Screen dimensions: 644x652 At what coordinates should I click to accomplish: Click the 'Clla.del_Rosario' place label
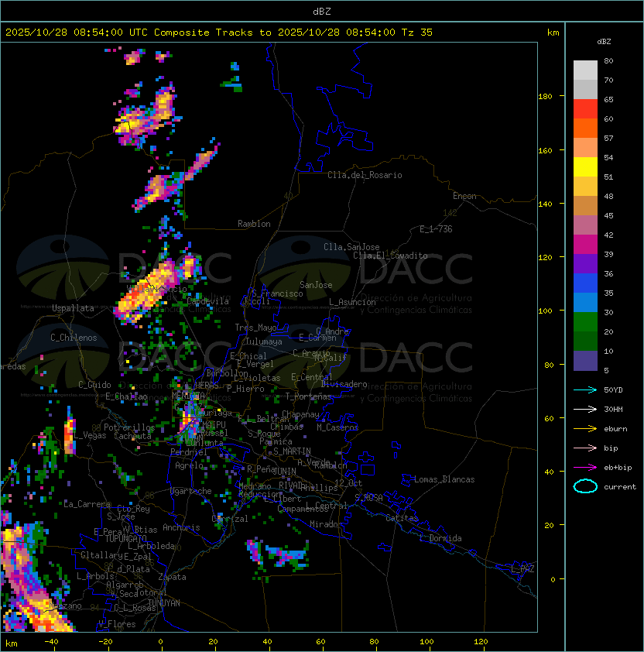[x=365, y=175]
